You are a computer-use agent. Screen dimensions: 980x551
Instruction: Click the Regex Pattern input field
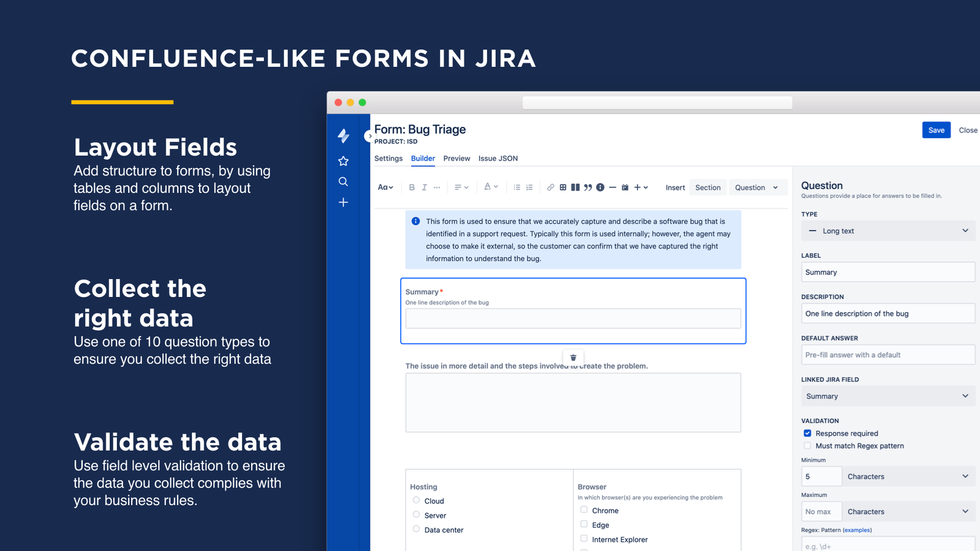(888, 544)
